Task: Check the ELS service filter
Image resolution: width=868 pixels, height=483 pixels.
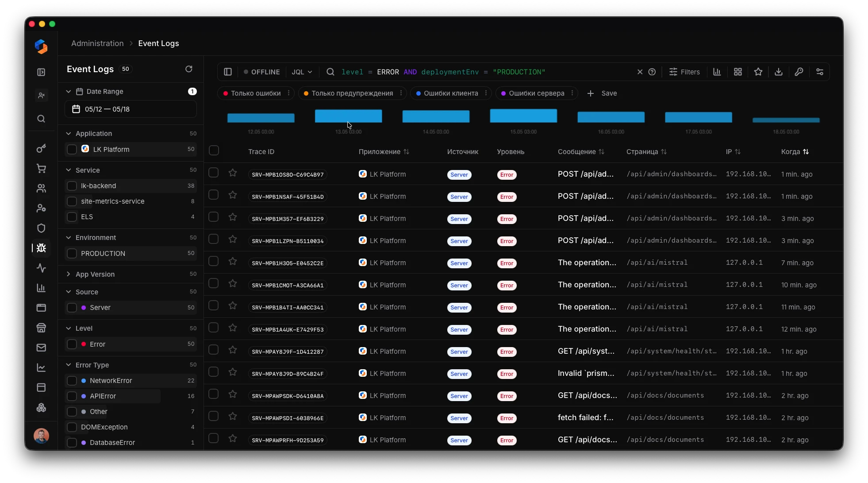Action: (x=72, y=217)
